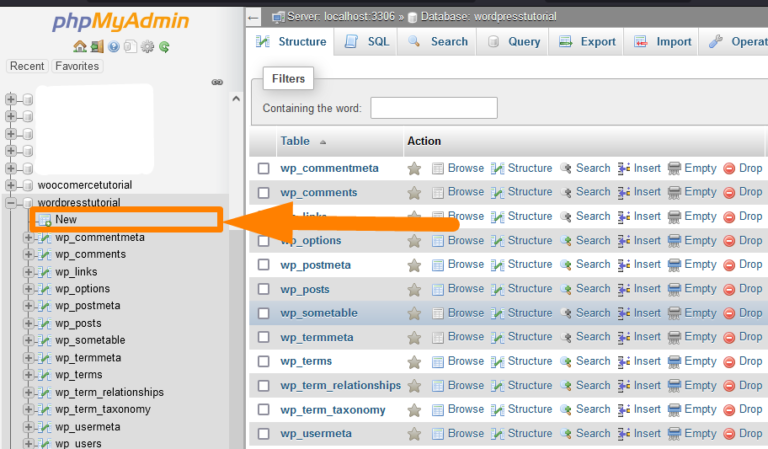Image resolution: width=768 pixels, height=449 pixels.
Task: Click the 'Containing the word' filter field
Action: click(433, 108)
